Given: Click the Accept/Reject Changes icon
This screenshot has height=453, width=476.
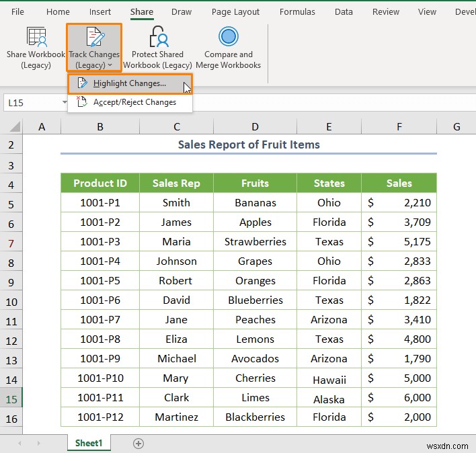Looking at the screenshot, I should [x=81, y=102].
